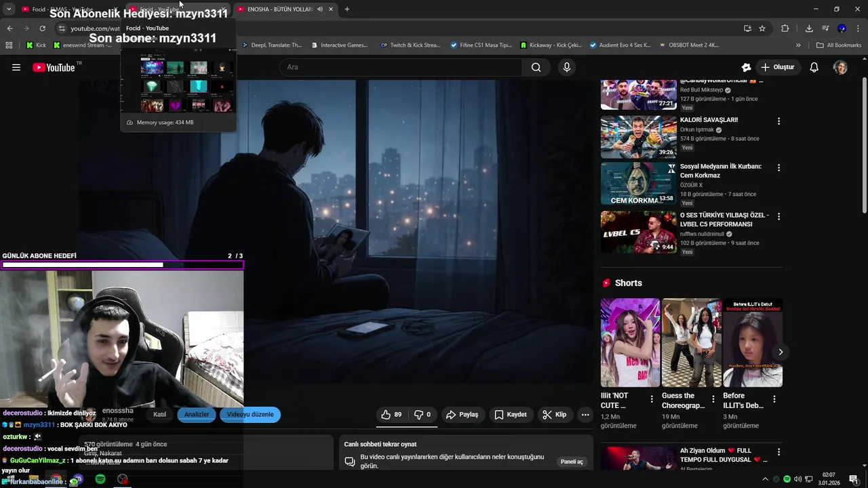
Task: Create a clip with Klip
Action: click(555, 415)
